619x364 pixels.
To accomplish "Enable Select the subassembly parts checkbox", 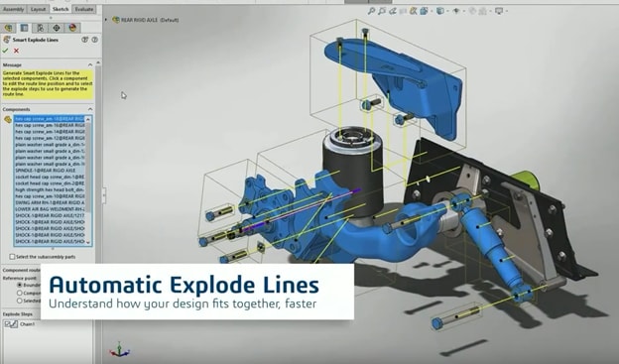I will (x=12, y=257).
